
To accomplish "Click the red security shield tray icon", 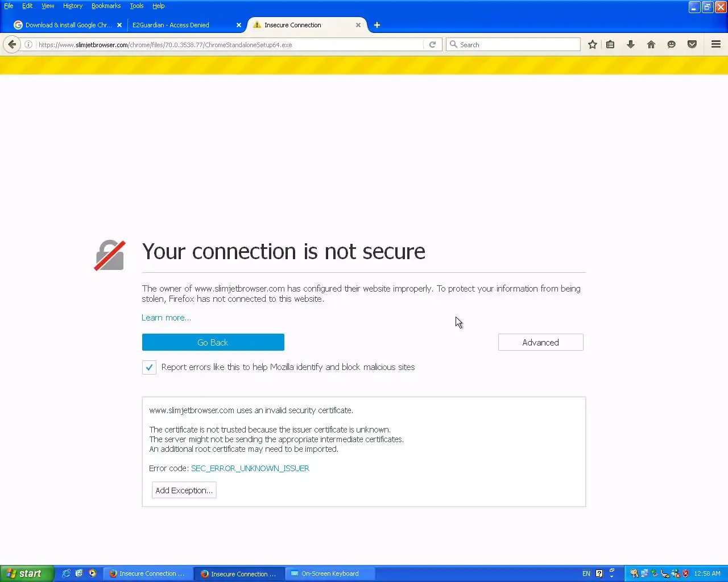I will click(x=685, y=573).
